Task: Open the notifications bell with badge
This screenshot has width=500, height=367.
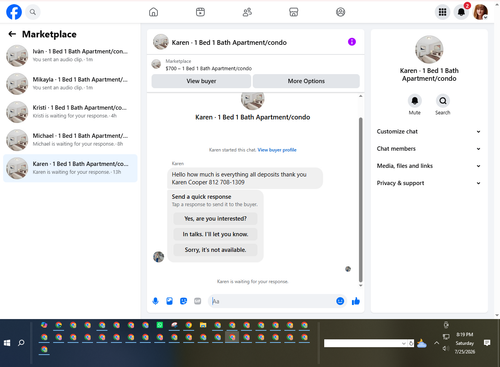Action: point(461,12)
